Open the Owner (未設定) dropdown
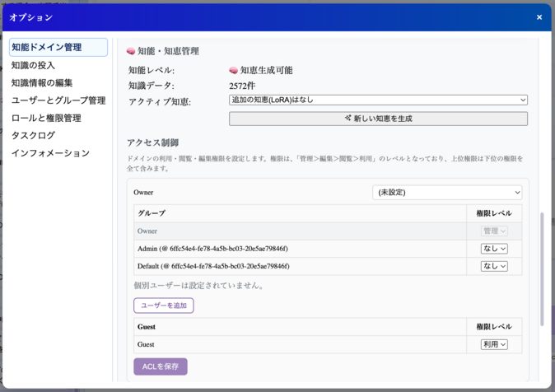This screenshot has width=555, height=392. [447, 193]
